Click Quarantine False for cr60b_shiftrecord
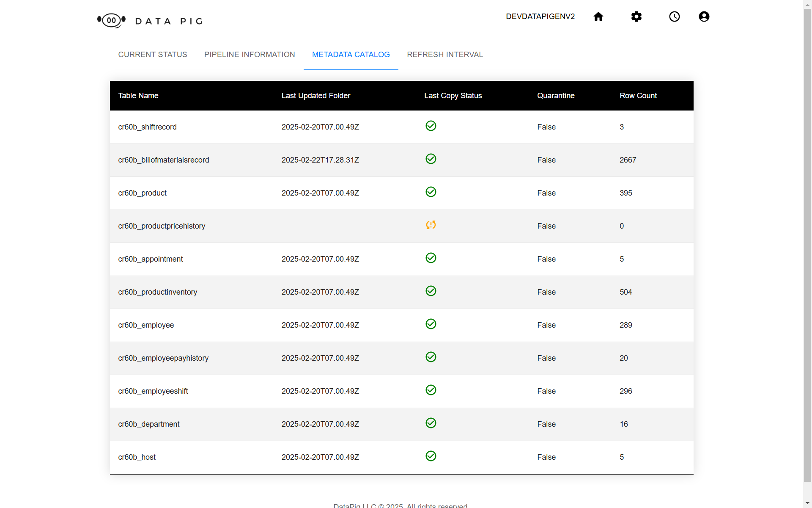812x508 pixels. point(546,127)
